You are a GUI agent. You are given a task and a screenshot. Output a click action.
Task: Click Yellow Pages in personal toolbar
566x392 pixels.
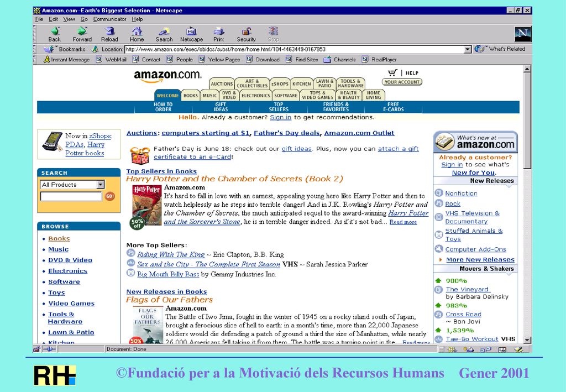tap(219, 60)
